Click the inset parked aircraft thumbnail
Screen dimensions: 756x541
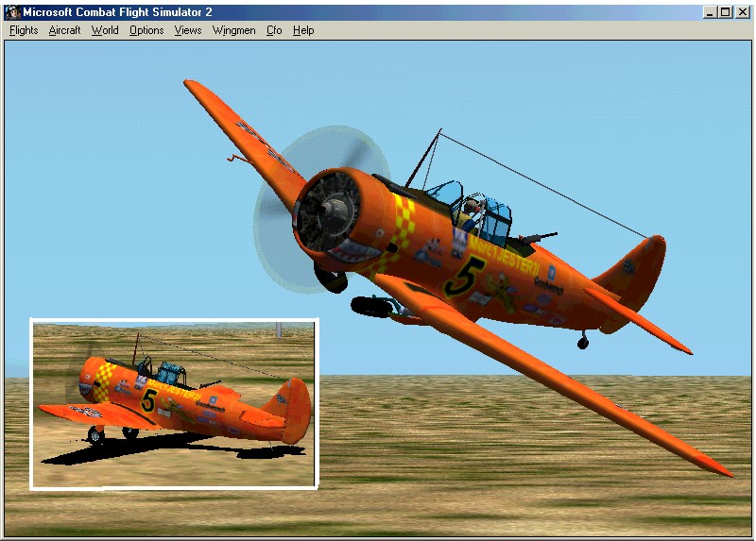175,404
